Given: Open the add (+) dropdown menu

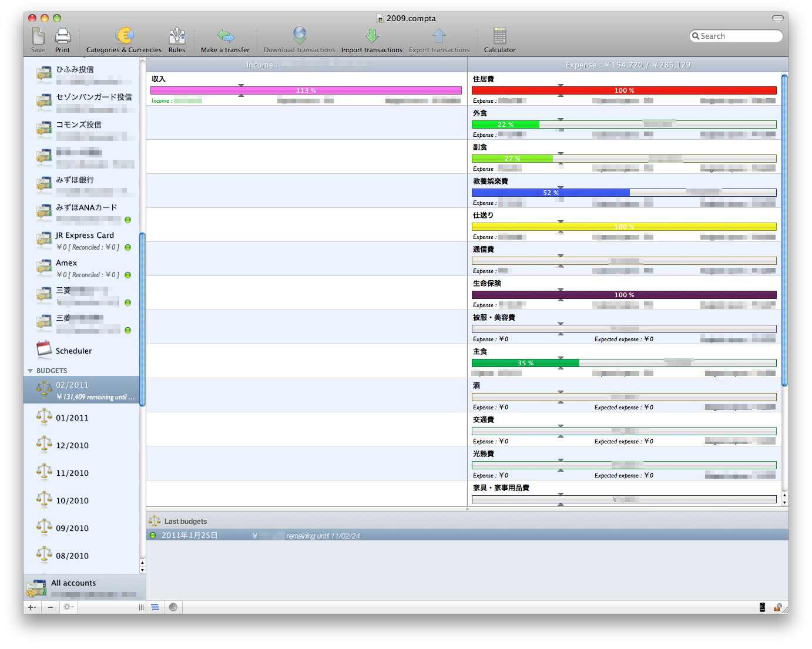Looking at the screenshot, I should pos(32,607).
